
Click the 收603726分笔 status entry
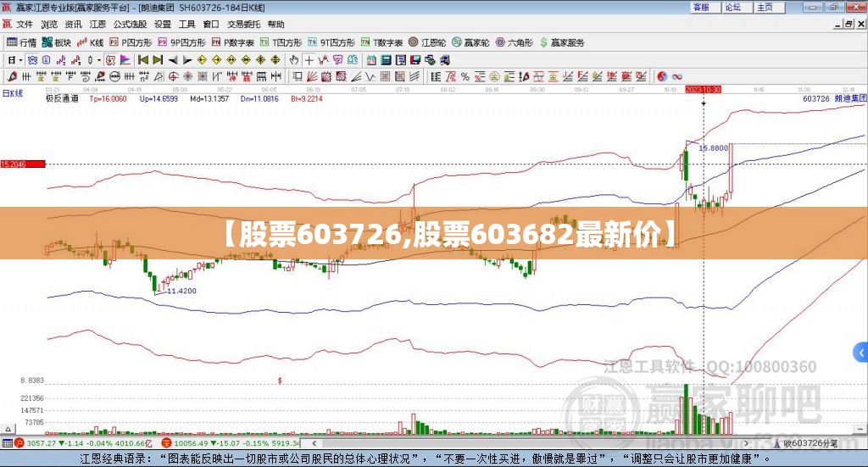point(805,443)
